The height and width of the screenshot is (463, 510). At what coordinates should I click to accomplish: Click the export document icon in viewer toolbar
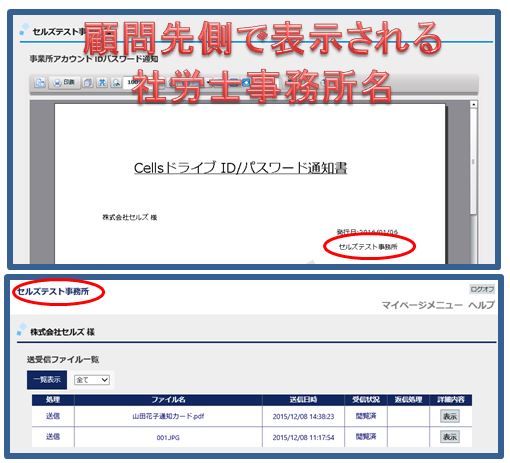[40, 82]
